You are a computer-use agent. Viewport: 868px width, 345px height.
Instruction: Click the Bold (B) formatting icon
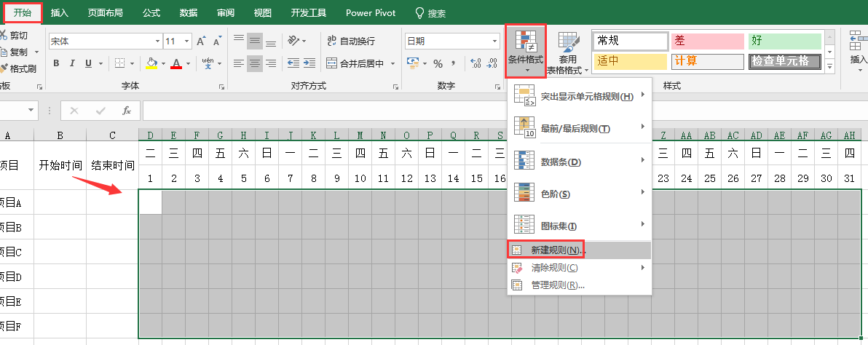pyautogui.click(x=56, y=63)
